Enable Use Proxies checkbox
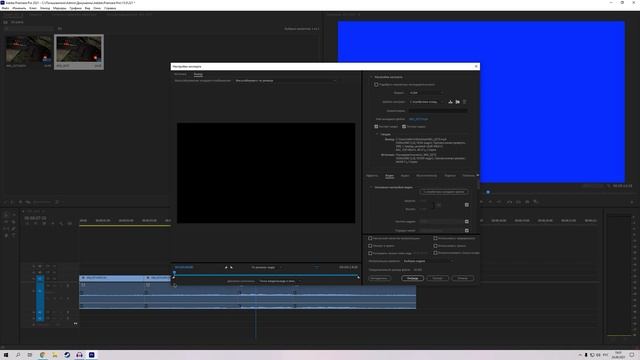 (x=435, y=246)
